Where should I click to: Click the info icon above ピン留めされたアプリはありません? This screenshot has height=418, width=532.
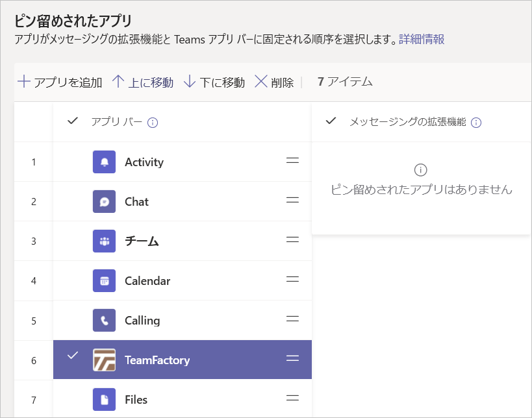click(x=421, y=170)
